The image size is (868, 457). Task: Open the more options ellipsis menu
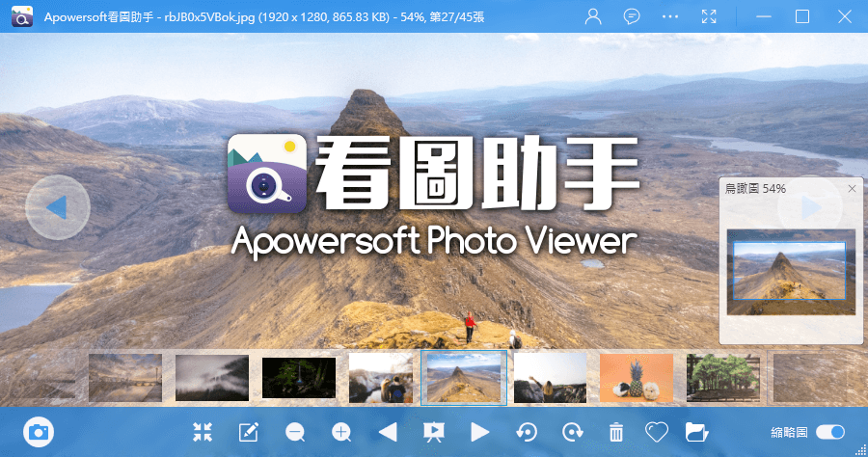pyautogui.click(x=670, y=16)
